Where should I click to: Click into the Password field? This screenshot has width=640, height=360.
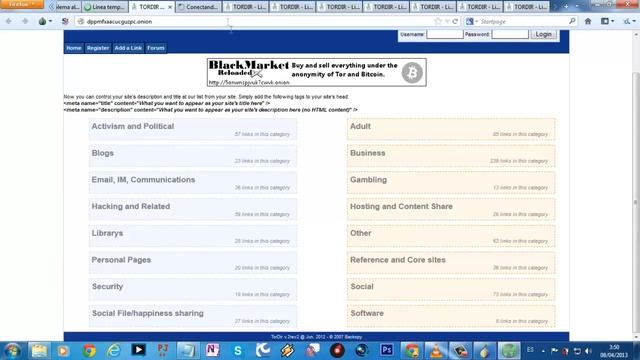[x=510, y=34]
